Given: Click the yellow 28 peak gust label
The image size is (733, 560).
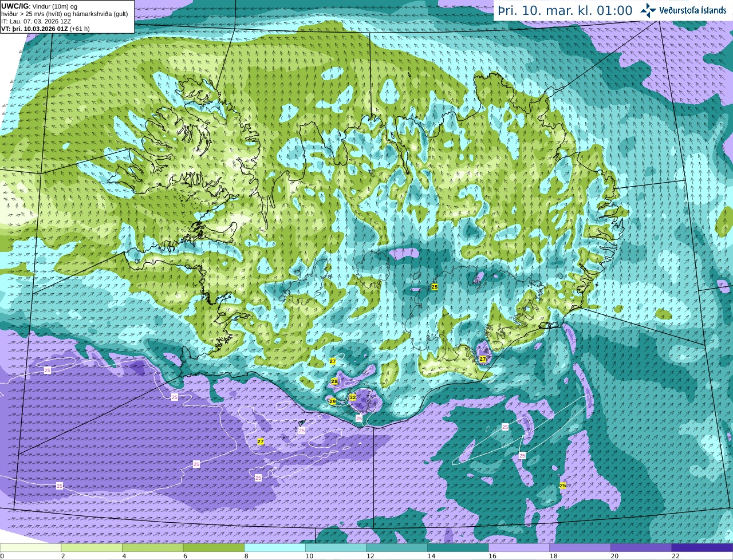Looking at the screenshot, I should [x=334, y=381].
